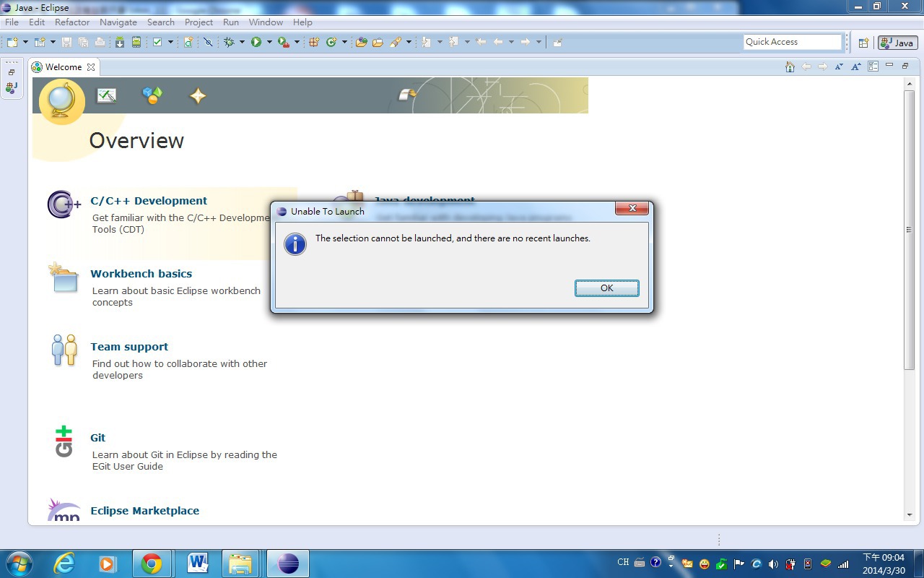The image size is (924, 578).
Task: Click the Open Type icon
Action: [x=362, y=42]
